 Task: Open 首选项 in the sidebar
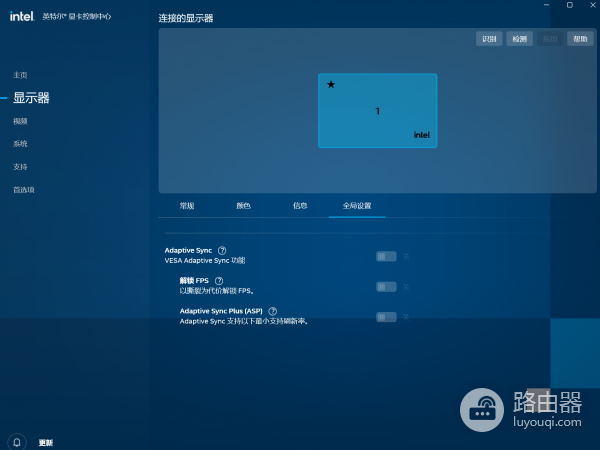click(24, 190)
